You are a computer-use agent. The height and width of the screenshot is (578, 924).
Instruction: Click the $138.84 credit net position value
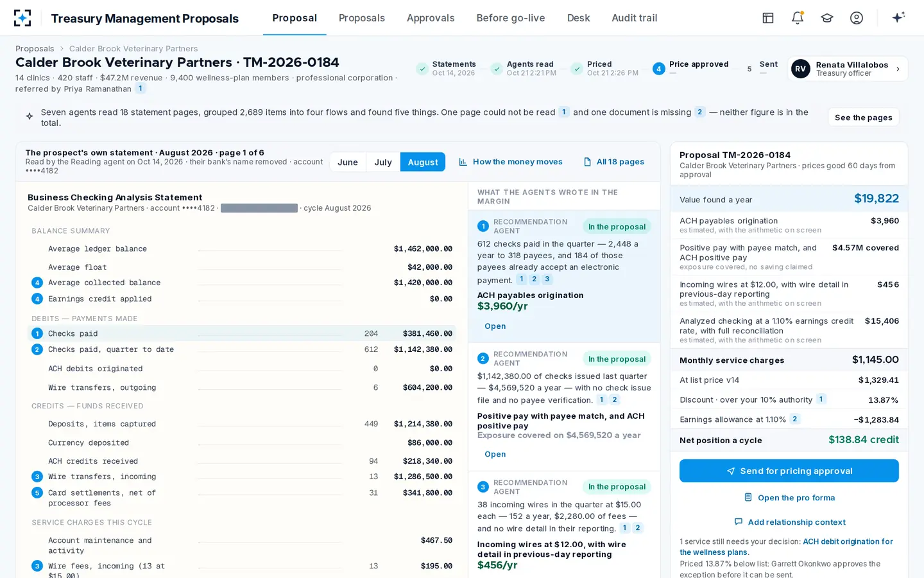pyautogui.click(x=864, y=440)
